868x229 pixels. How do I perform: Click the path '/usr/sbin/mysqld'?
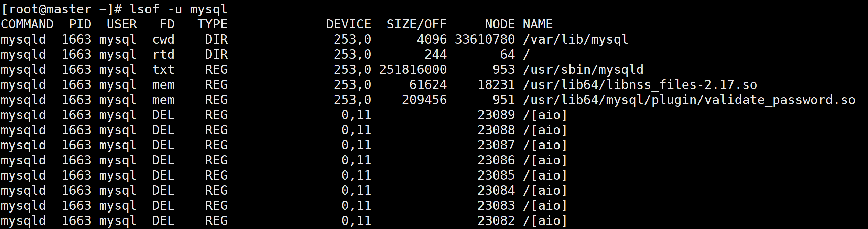(x=583, y=70)
